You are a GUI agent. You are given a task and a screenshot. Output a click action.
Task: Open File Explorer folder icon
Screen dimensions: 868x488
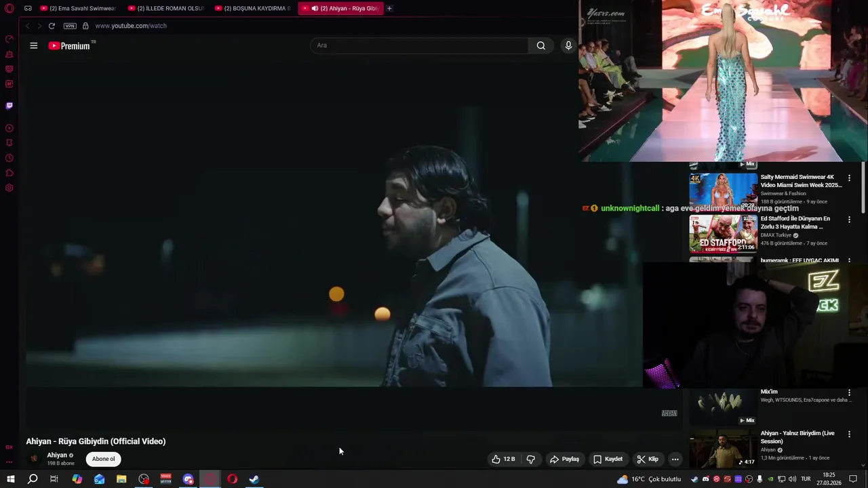coord(121,479)
